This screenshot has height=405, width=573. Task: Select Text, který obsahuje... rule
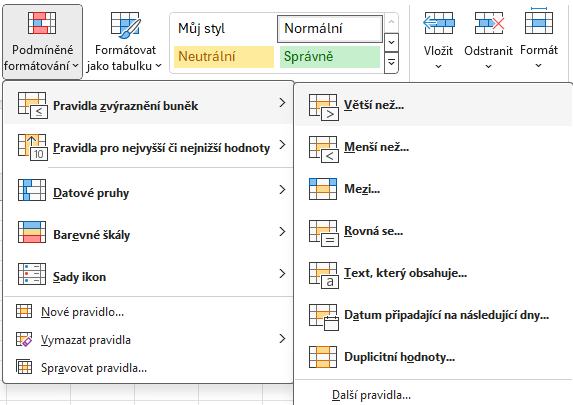pos(433,274)
